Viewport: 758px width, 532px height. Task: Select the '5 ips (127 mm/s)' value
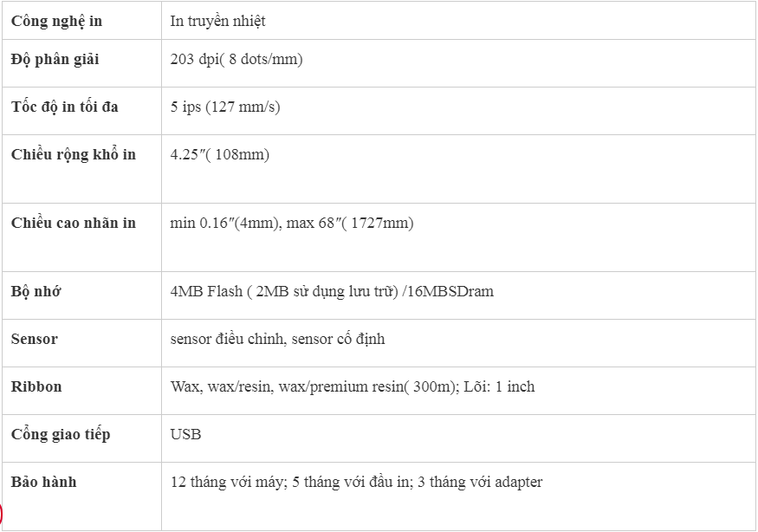225,107
